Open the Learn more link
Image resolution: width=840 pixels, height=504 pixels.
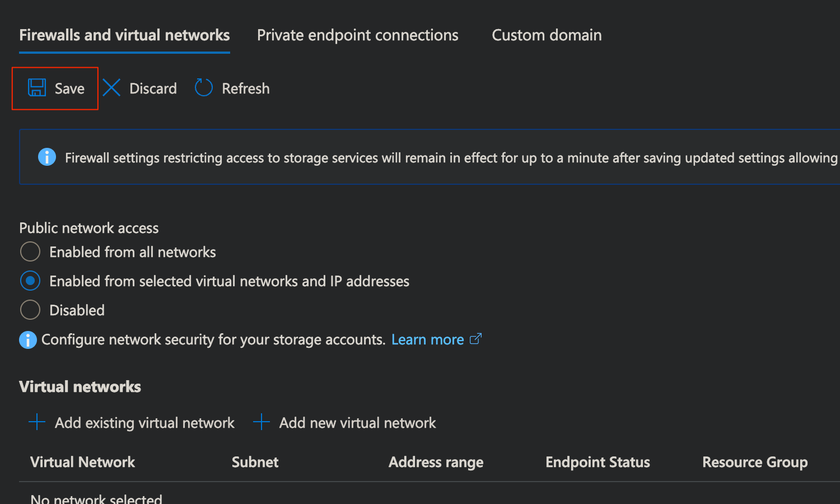pyautogui.click(x=427, y=340)
